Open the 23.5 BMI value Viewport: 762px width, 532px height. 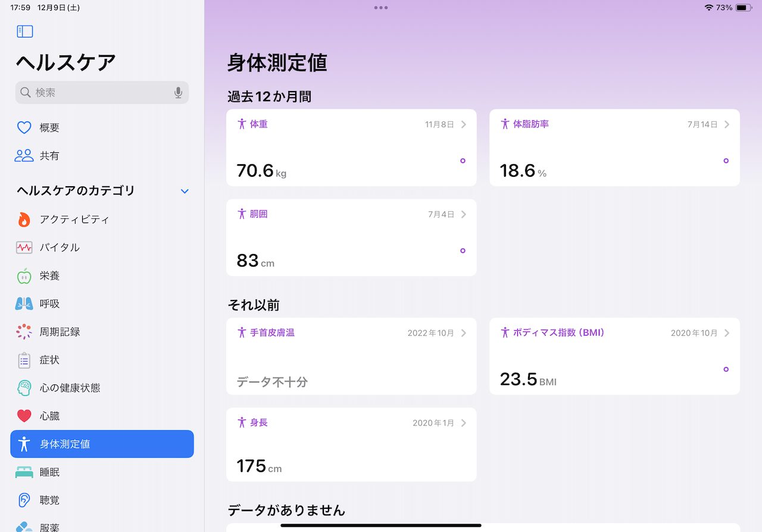point(528,379)
